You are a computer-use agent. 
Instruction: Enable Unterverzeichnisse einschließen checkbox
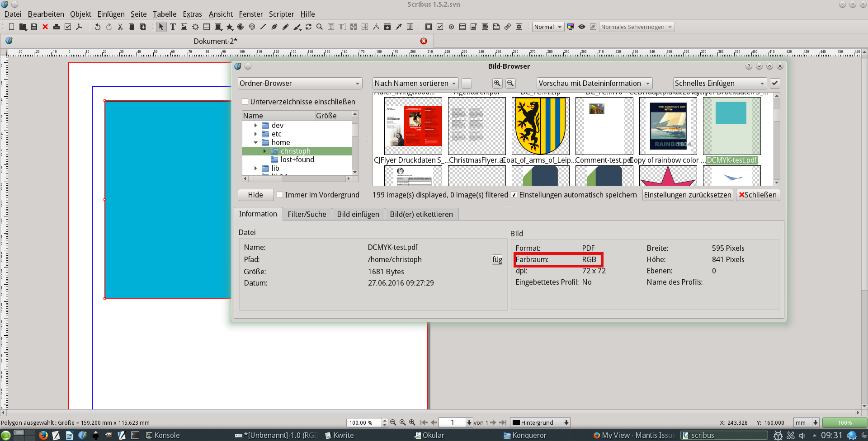pyautogui.click(x=245, y=102)
